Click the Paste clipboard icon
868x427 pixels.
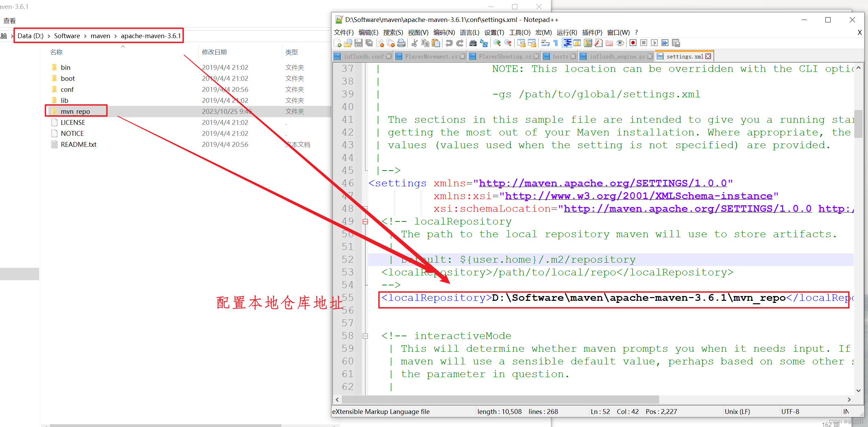click(436, 43)
